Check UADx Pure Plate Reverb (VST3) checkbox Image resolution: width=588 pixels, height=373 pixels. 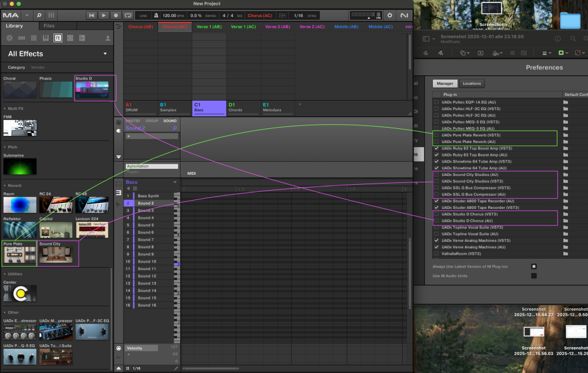pyautogui.click(x=436, y=135)
